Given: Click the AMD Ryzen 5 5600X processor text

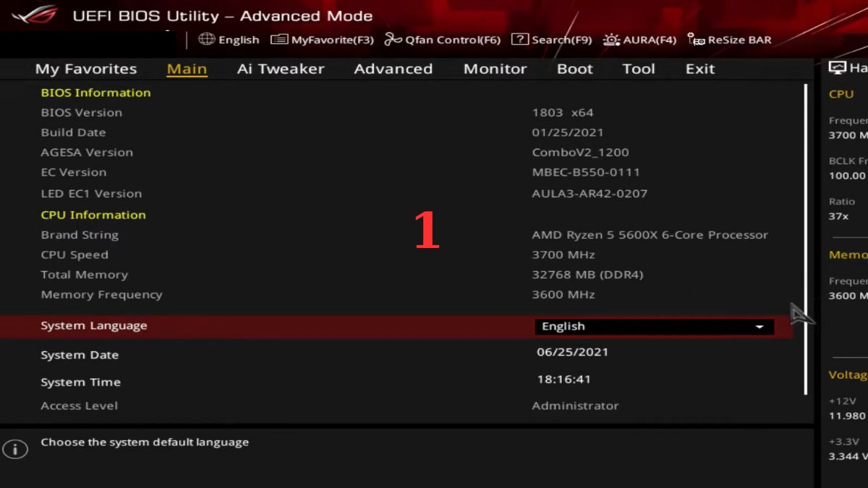Looking at the screenshot, I should pos(650,235).
